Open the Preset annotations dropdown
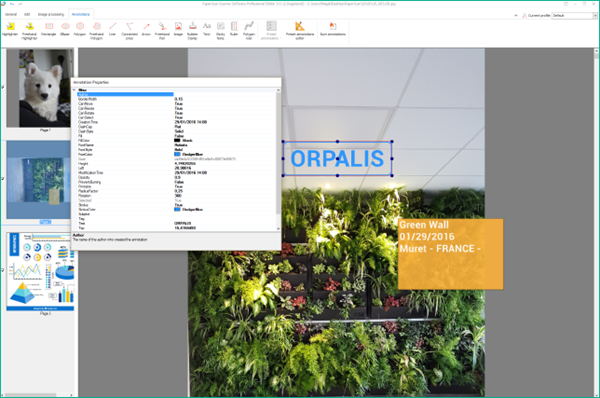600x398 pixels. pyautogui.click(x=271, y=30)
